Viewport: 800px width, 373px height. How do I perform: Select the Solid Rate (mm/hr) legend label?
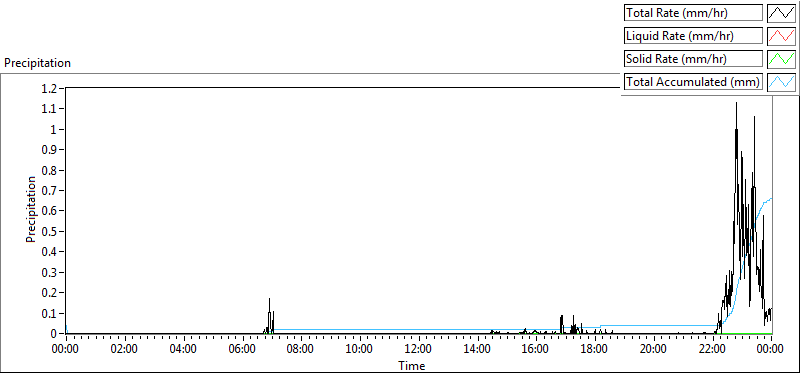[693, 59]
